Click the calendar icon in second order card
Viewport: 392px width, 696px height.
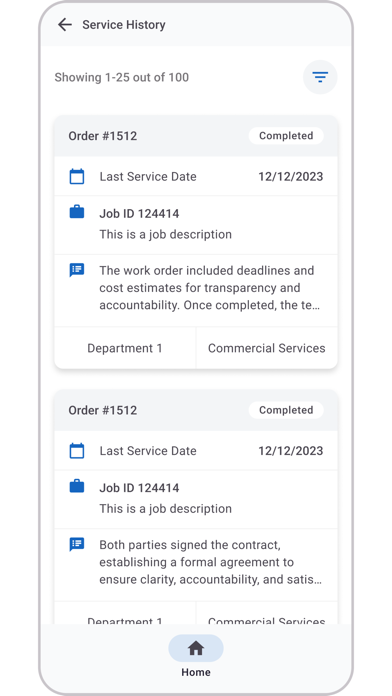coord(77,451)
